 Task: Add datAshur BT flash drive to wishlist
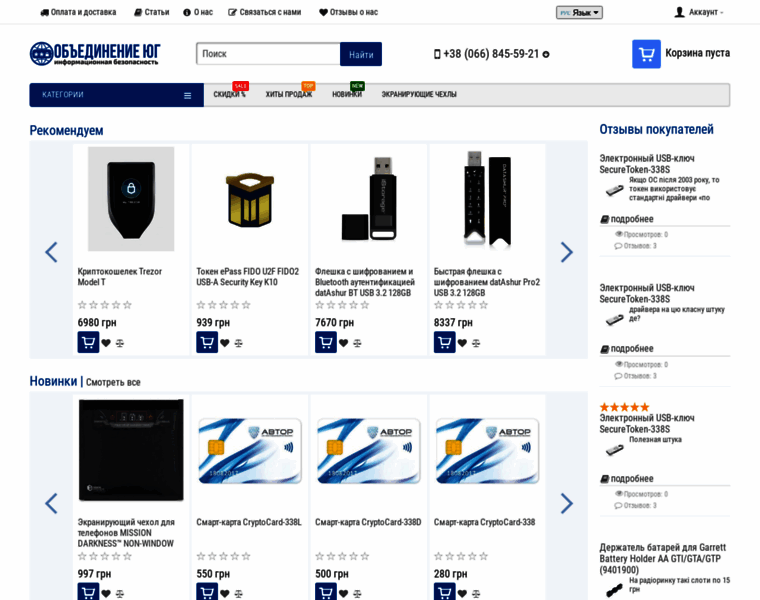click(x=344, y=343)
